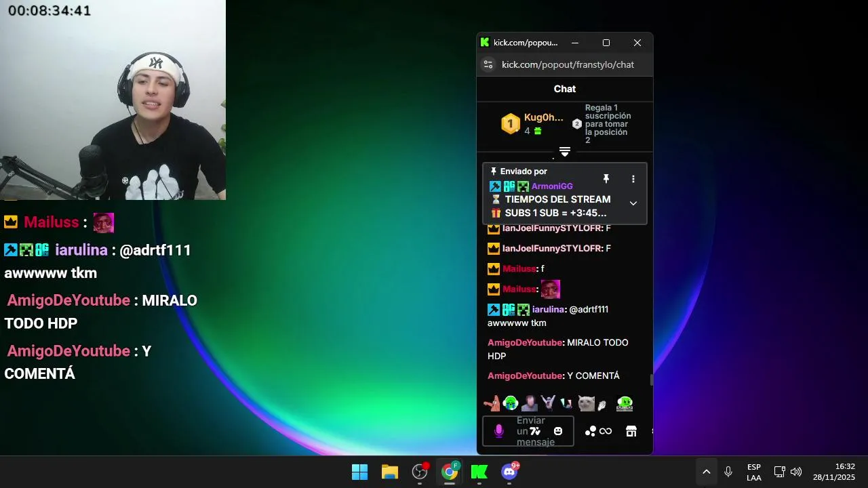Open OBS Studio from the taskbar

(420, 472)
